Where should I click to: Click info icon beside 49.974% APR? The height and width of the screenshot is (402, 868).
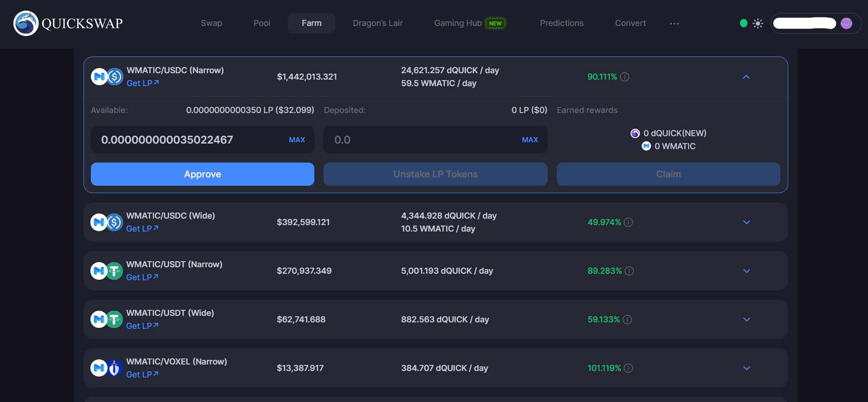(x=628, y=222)
